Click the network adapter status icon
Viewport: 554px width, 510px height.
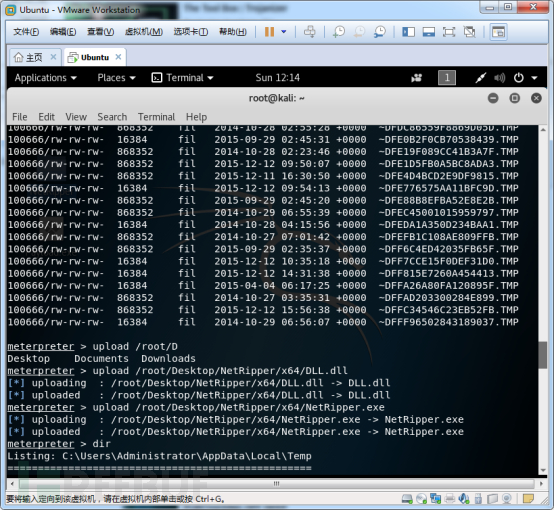435,499
